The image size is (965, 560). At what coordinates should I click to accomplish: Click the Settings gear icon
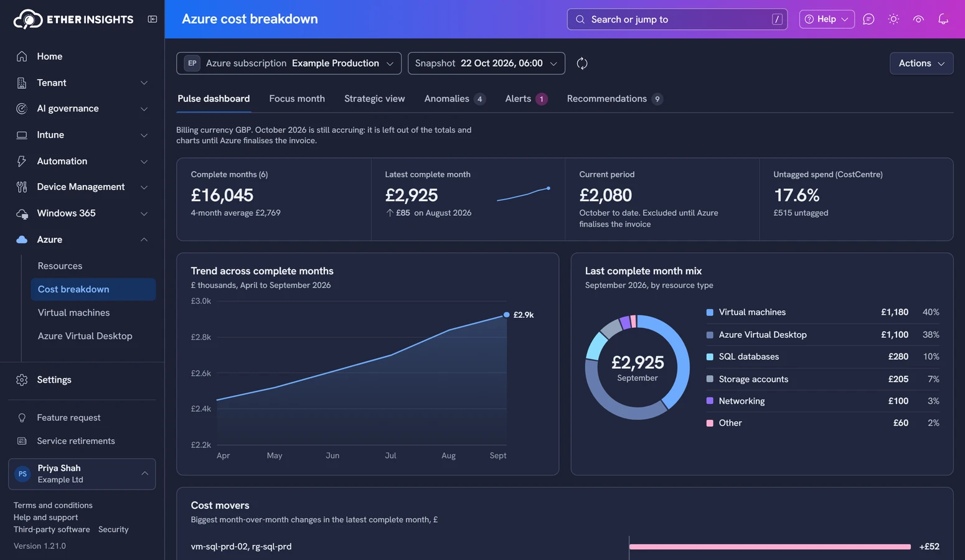pyautogui.click(x=22, y=380)
